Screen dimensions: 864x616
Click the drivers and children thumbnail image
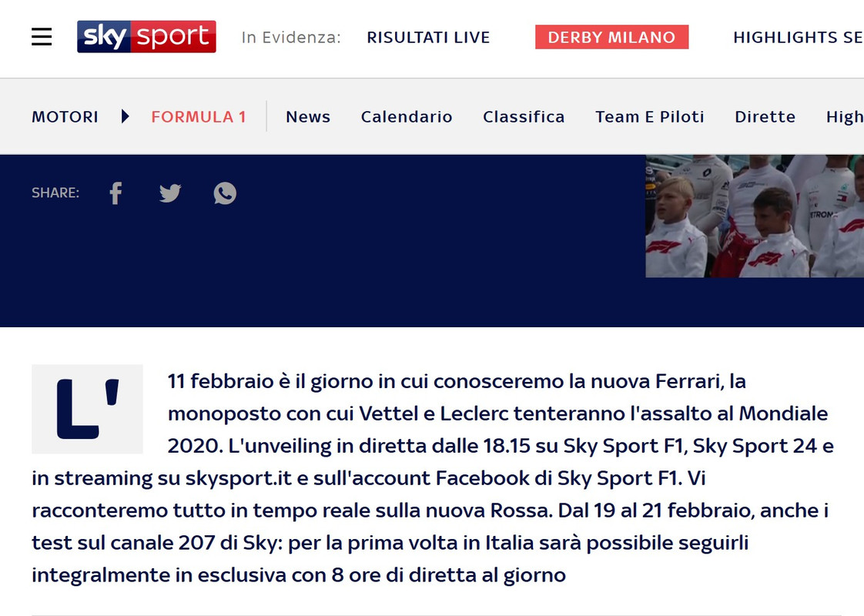pyautogui.click(x=755, y=216)
